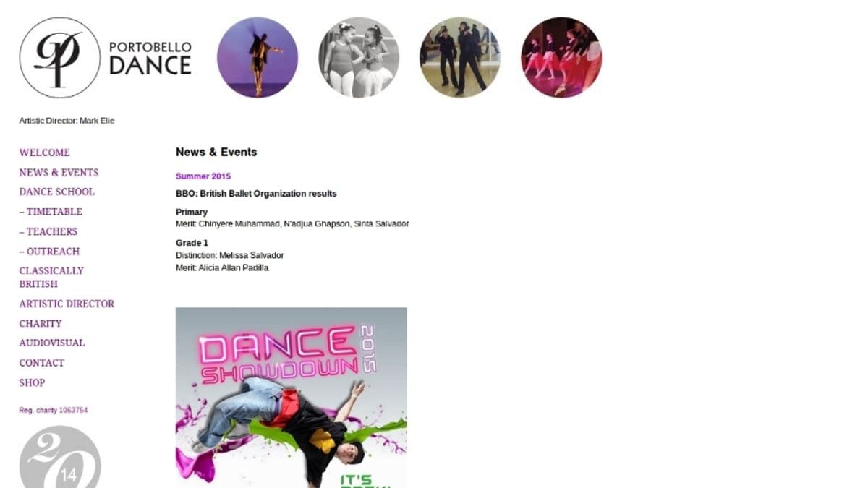View the Timetable subpage
Image resolution: width=868 pixels, height=488 pixels.
tap(51, 212)
